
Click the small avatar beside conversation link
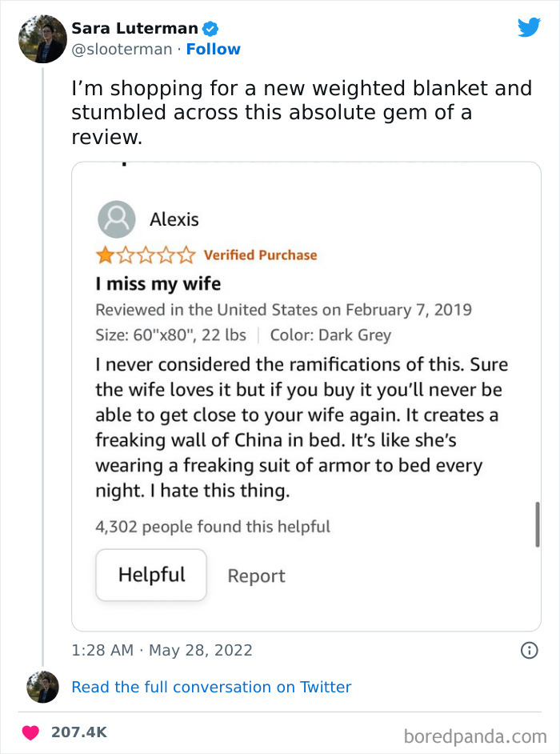42,687
